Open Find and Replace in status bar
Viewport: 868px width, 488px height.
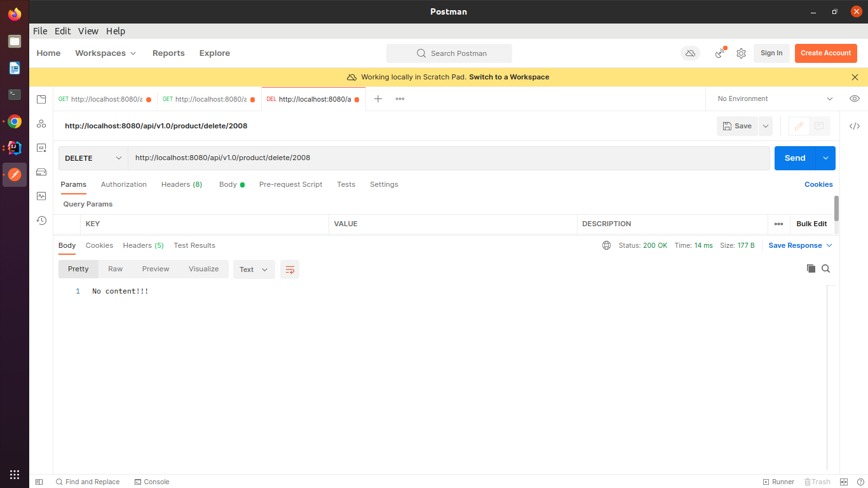(x=88, y=482)
